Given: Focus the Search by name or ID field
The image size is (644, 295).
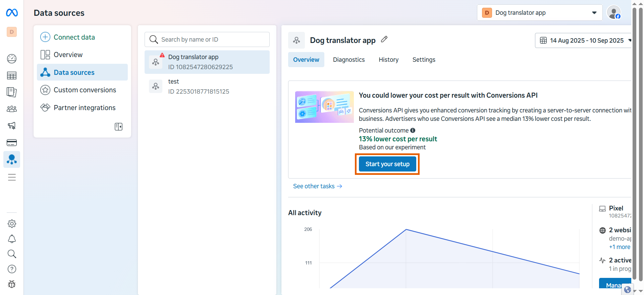Looking at the screenshot, I should [207, 39].
